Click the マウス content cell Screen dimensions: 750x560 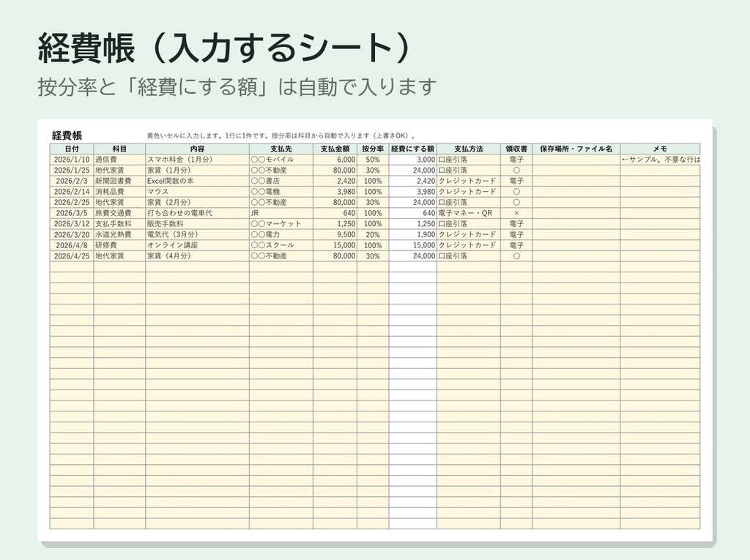click(197, 192)
